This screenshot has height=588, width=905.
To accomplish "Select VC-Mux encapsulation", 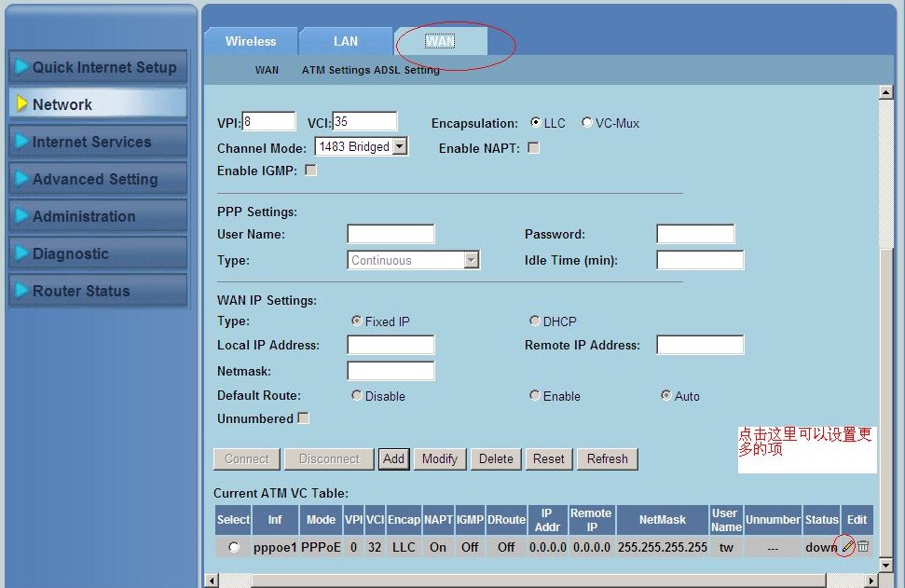I will [587, 122].
